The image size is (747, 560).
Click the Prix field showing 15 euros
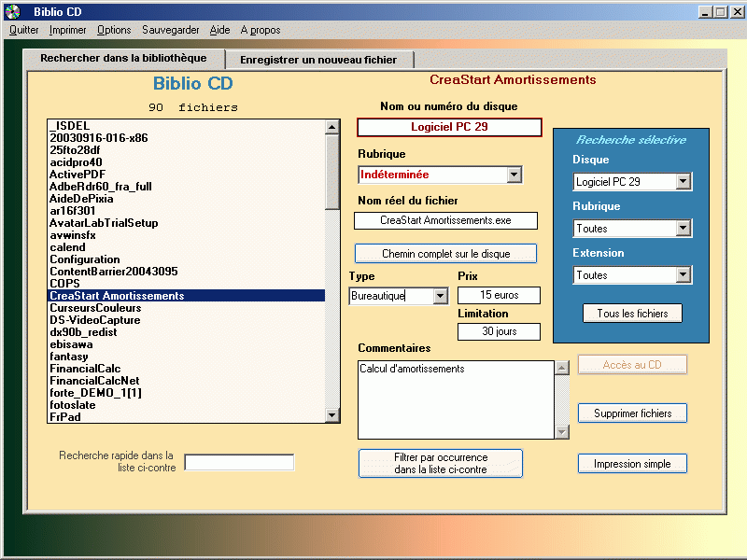[499, 295]
